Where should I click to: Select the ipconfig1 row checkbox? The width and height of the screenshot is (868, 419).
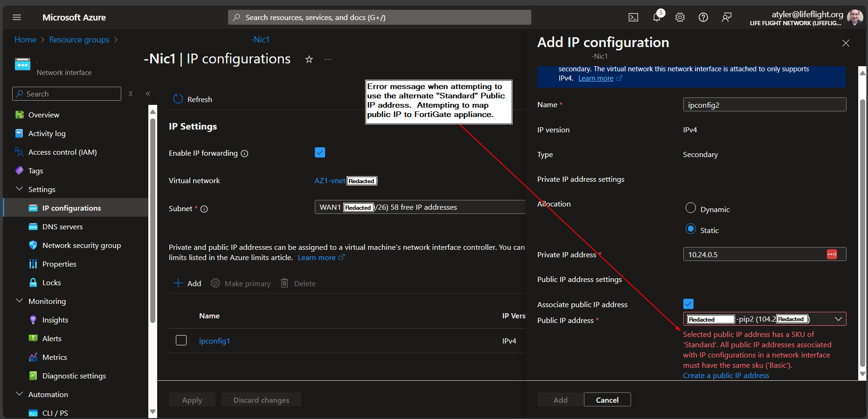tap(181, 340)
